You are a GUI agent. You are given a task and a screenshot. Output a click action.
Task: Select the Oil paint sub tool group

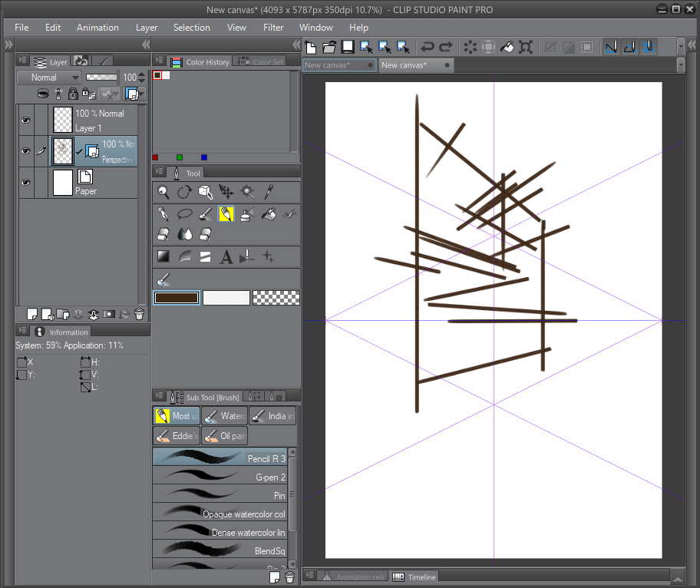tap(224, 436)
